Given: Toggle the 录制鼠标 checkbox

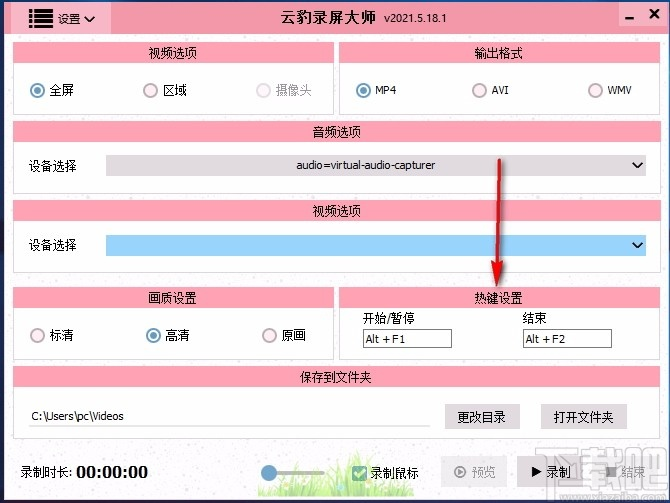Looking at the screenshot, I should [x=359, y=473].
